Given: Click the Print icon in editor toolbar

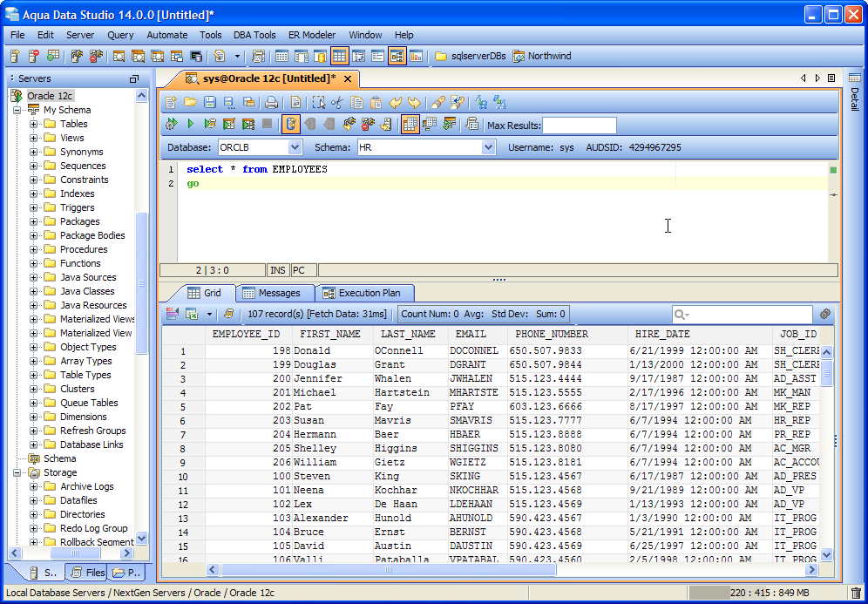Looking at the screenshot, I should tap(271, 103).
